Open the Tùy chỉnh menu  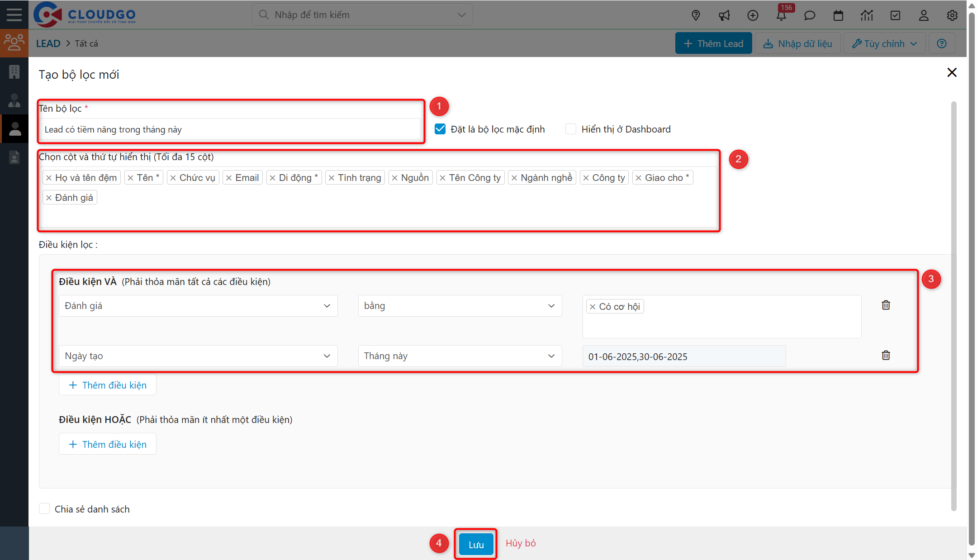(884, 43)
